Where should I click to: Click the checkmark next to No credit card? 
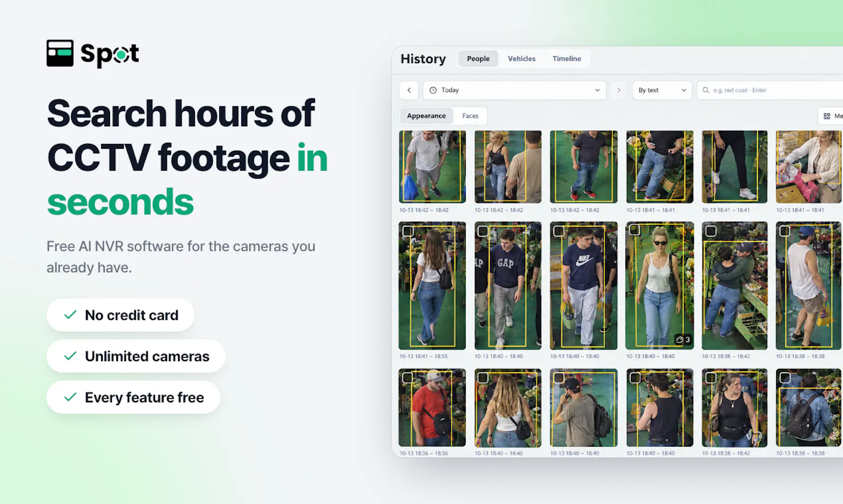[70, 315]
